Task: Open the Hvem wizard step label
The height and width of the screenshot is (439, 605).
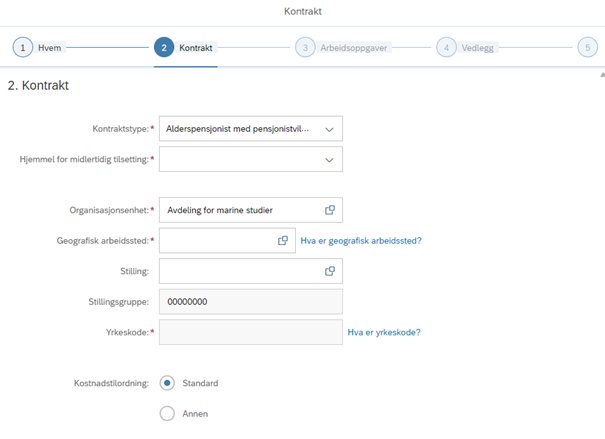Action: (x=49, y=48)
